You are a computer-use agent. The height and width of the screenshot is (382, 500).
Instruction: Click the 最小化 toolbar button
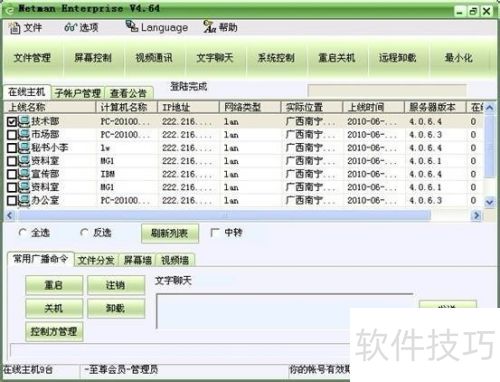[x=459, y=58]
